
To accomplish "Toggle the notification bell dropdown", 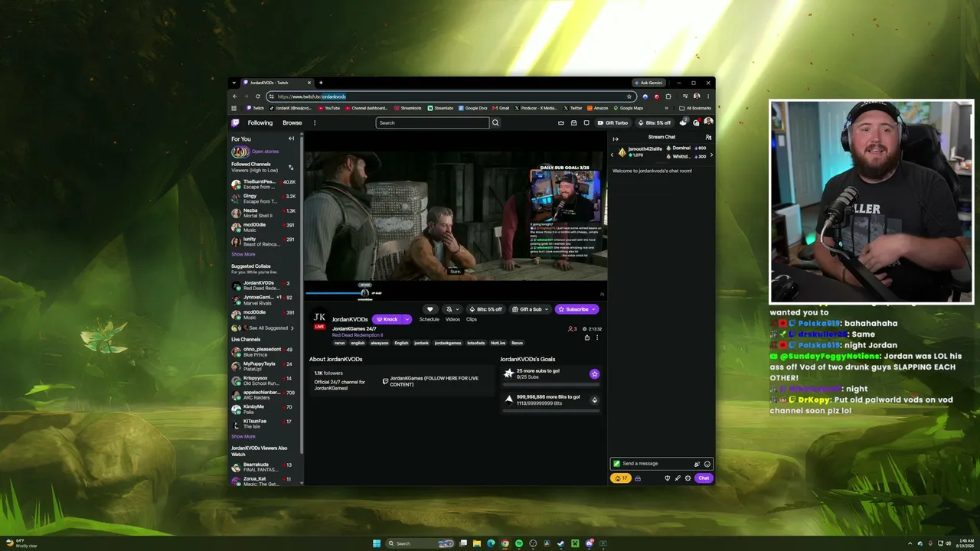I will [x=452, y=309].
